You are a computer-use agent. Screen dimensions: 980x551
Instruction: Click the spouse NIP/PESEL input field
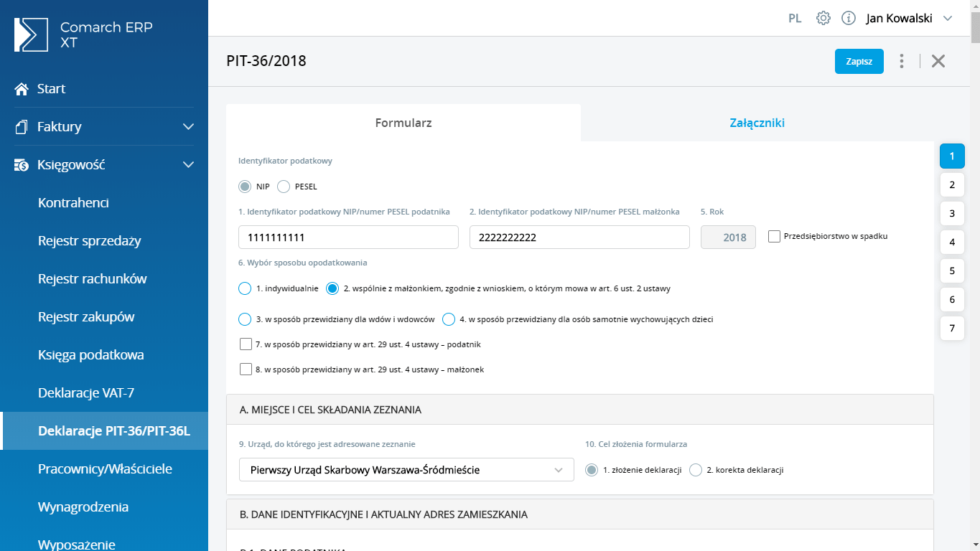click(579, 237)
